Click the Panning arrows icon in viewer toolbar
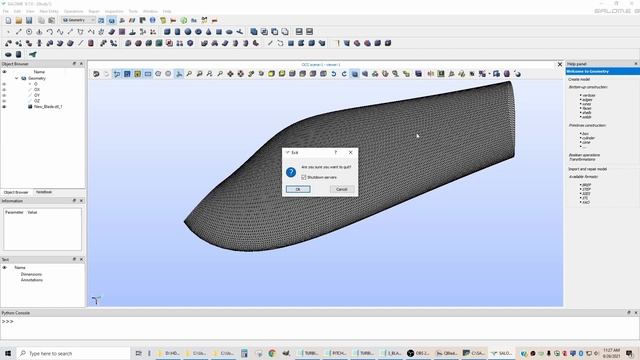This screenshot has width=640, height=360. coord(230,74)
